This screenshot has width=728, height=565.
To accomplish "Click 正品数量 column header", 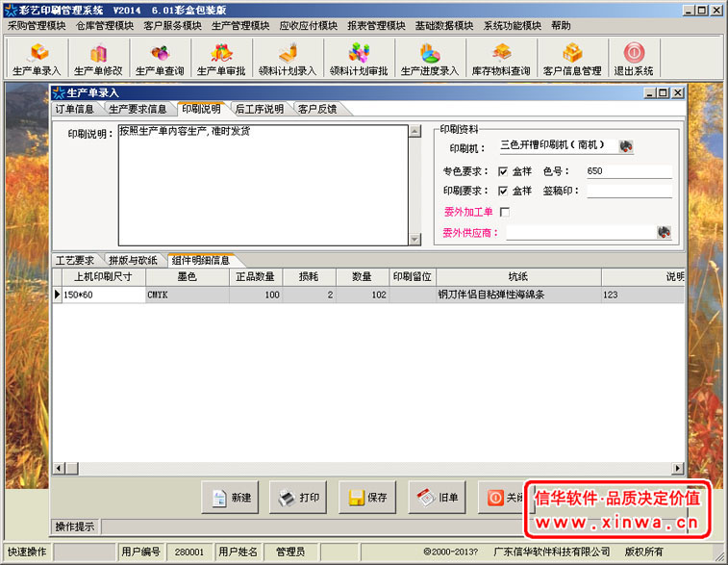I will 256,277.
